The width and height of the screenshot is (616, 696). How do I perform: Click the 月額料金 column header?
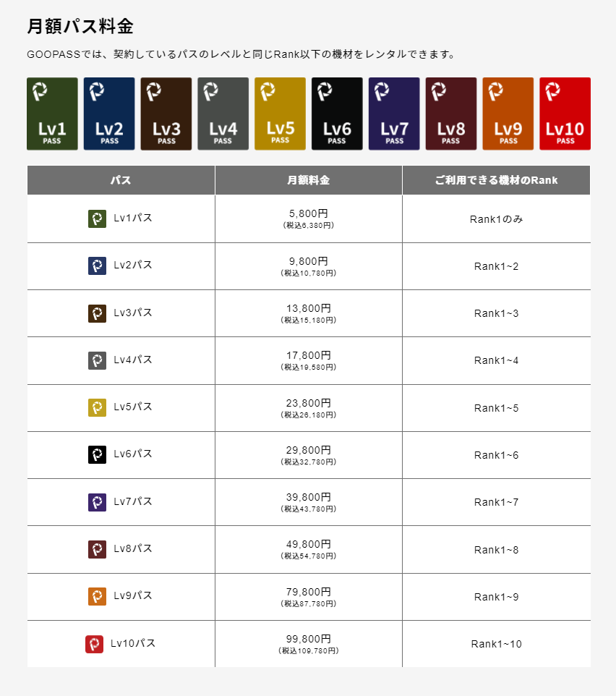tap(309, 180)
